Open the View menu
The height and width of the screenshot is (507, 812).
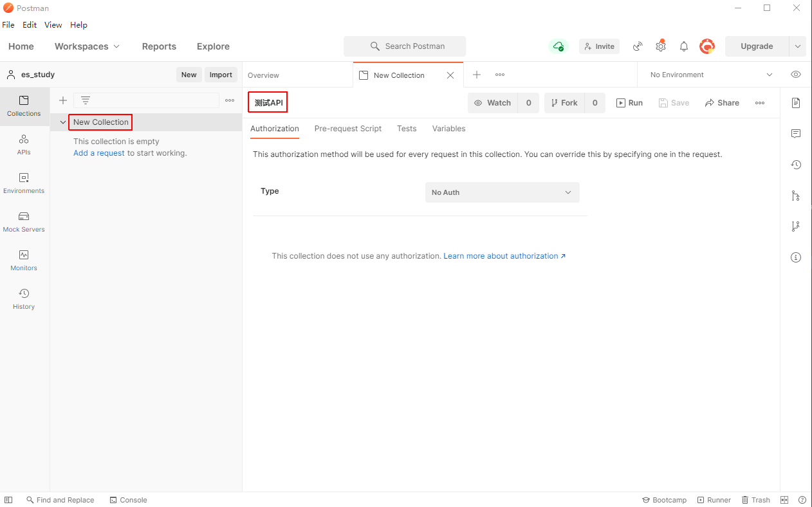coord(53,25)
